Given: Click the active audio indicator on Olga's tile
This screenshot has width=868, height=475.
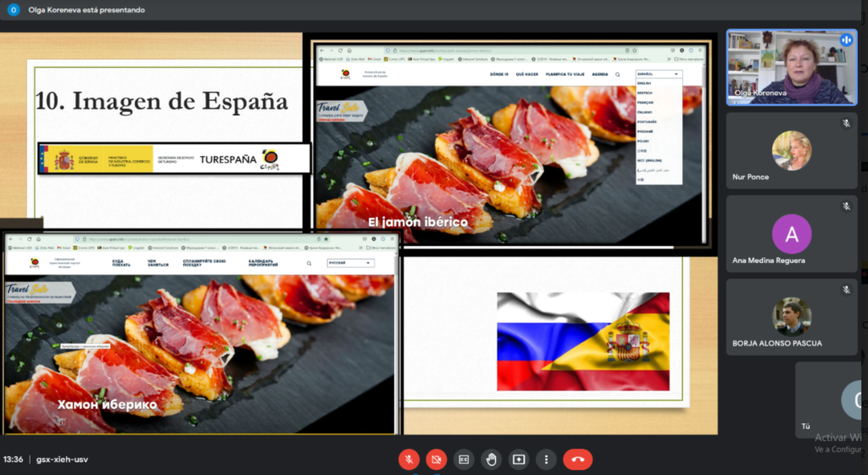Looking at the screenshot, I should tap(845, 40).
